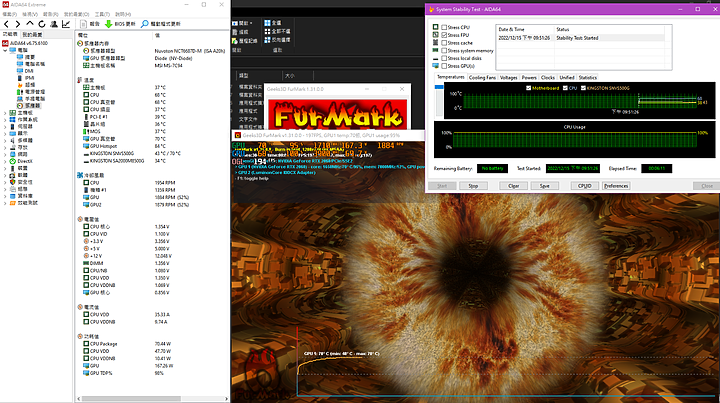
Task: Click the Stress system memory RAM icon
Action: click(x=436, y=50)
